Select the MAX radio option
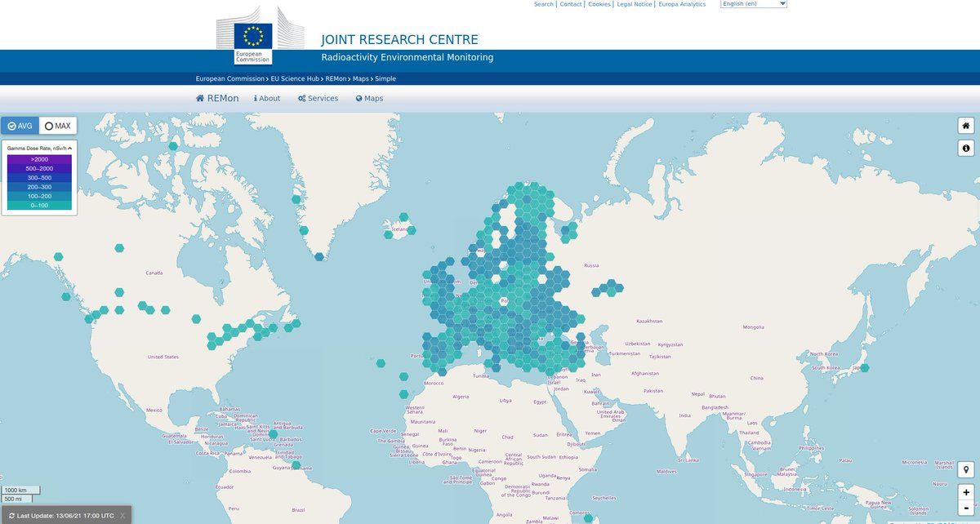The height and width of the screenshot is (524, 980). pos(58,126)
